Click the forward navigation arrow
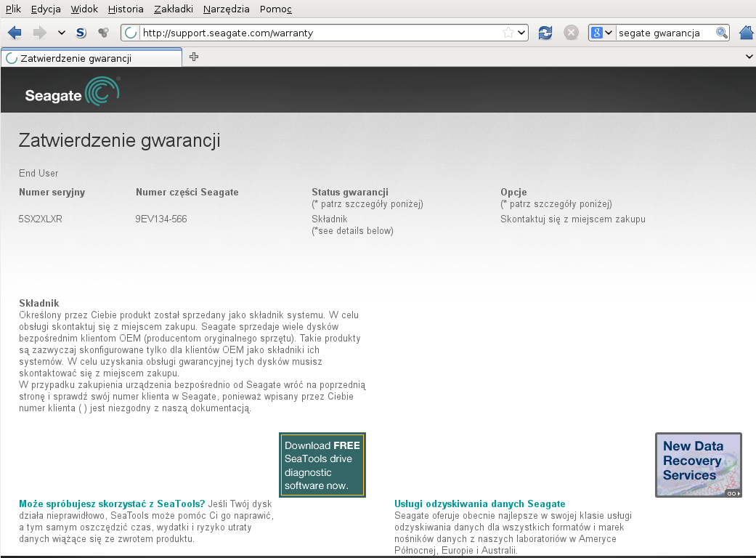Image resolution: width=756 pixels, height=558 pixels. point(39,33)
